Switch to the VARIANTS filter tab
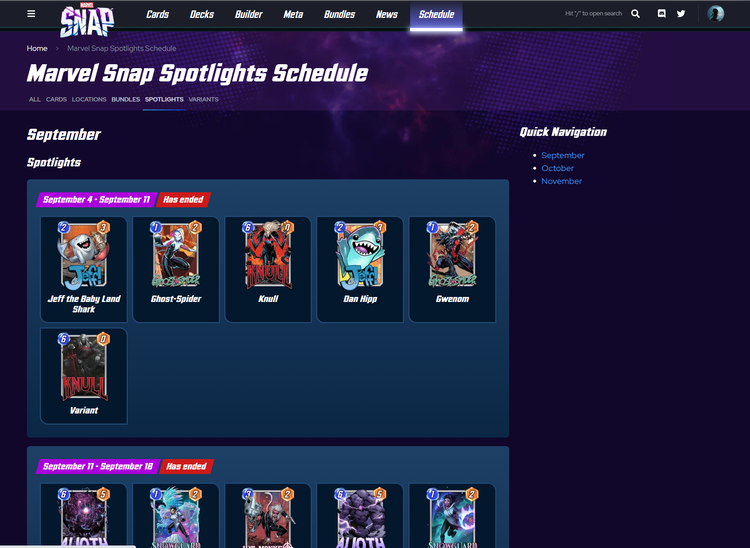This screenshot has height=548, width=750. [x=203, y=99]
